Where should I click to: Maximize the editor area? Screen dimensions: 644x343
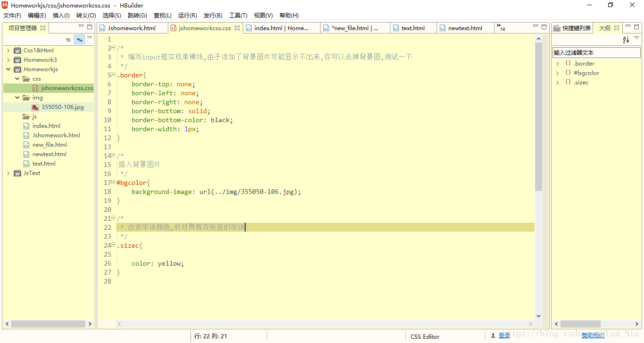pos(544,27)
